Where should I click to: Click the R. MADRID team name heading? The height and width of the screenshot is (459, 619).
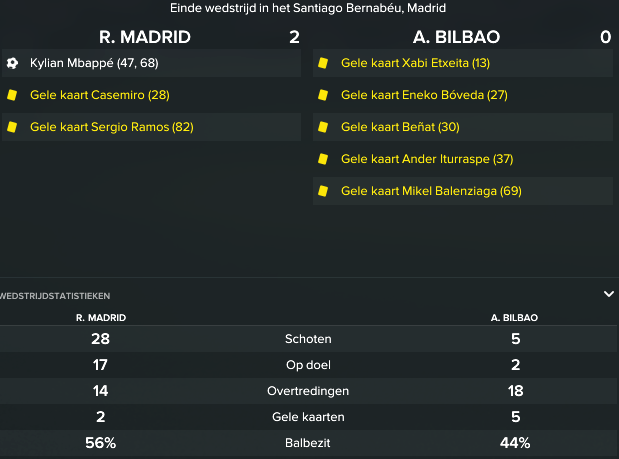[145, 37]
